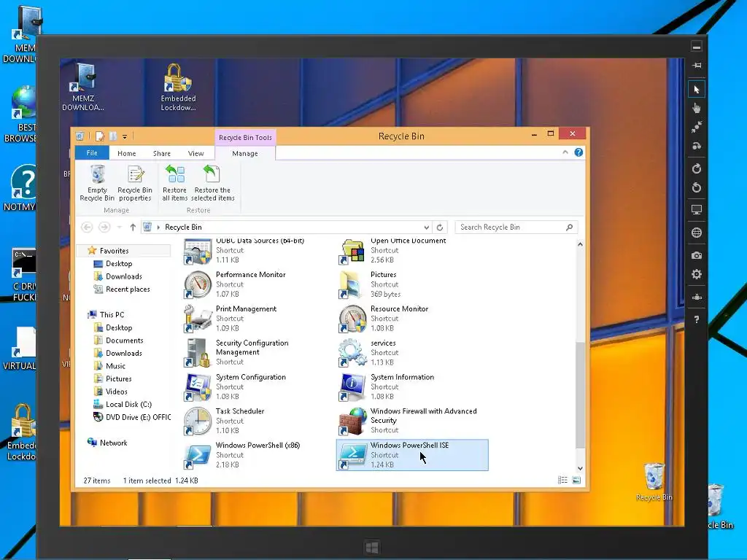Click the file list vertical scrollbar thumb
This screenshot has width=747, height=560.
(x=580, y=394)
